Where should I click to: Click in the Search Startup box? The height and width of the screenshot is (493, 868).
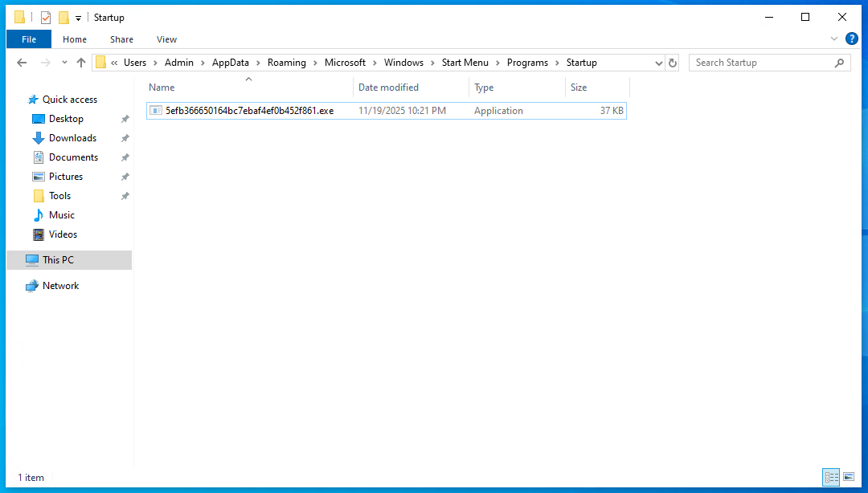tap(764, 63)
